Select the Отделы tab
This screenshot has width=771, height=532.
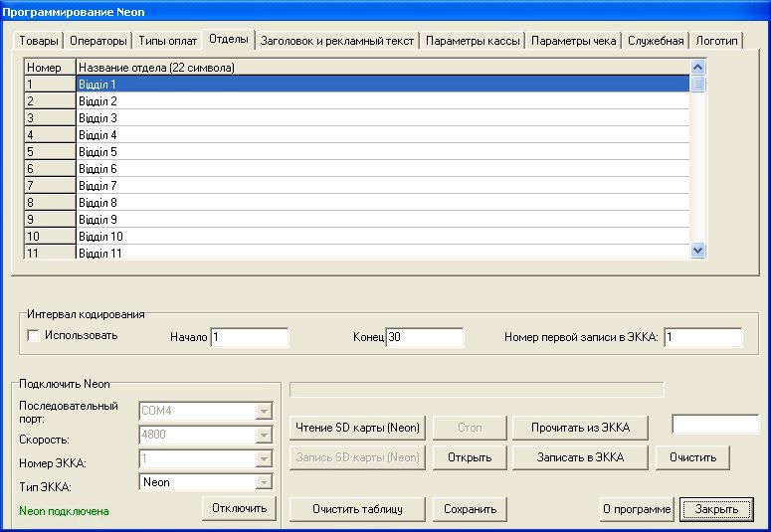[x=229, y=39]
